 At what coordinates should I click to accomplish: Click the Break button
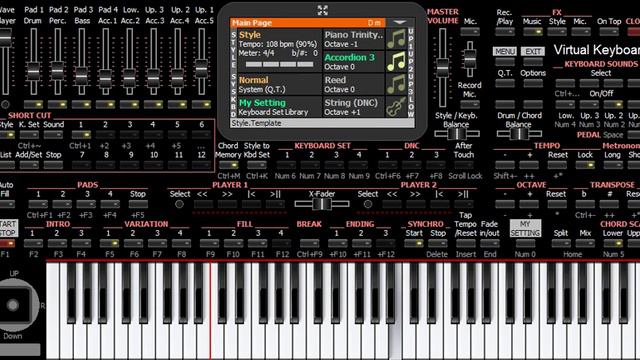point(309,243)
